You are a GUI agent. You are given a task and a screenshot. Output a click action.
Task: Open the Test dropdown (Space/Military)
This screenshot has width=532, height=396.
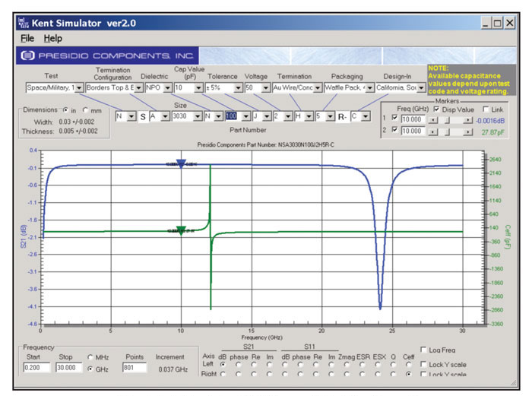tap(79, 88)
